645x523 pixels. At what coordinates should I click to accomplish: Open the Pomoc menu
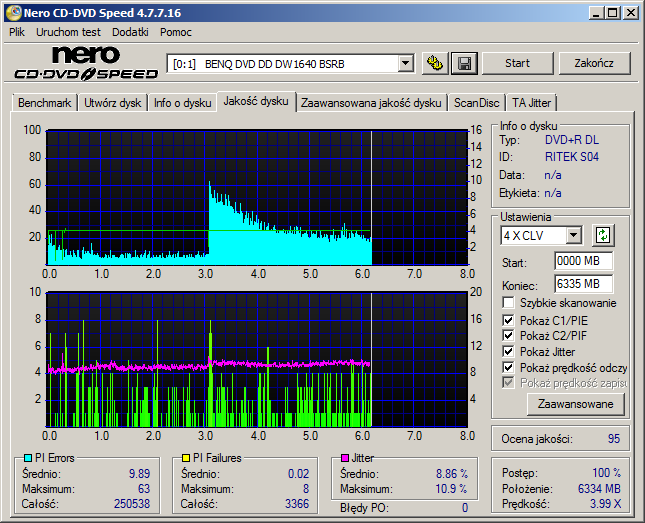(176, 32)
